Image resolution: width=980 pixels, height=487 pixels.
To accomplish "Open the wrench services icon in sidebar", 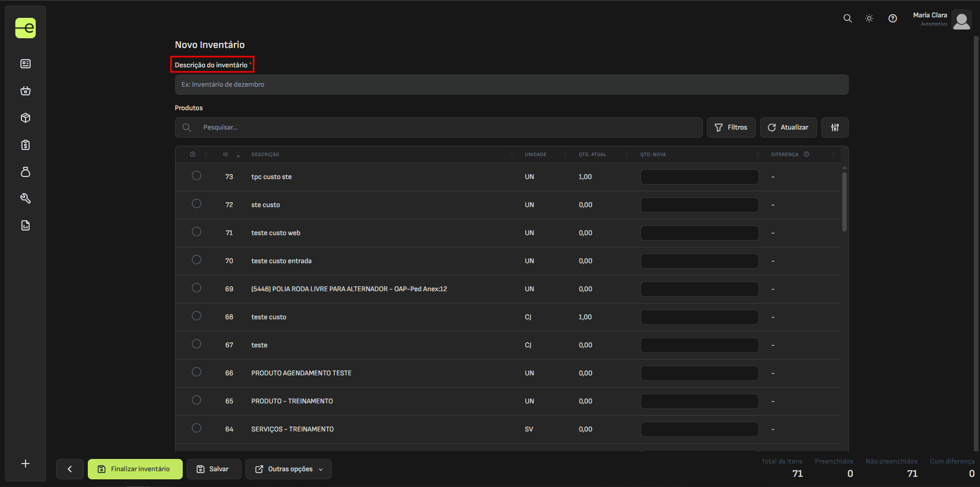I will 26,198.
